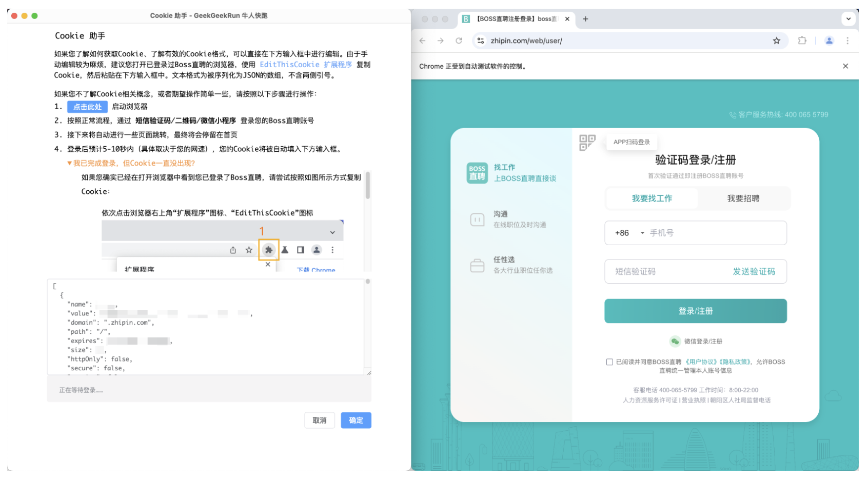Screen dimensions: 868x480
Task: Reload the zhipin.com page
Action: tap(459, 41)
